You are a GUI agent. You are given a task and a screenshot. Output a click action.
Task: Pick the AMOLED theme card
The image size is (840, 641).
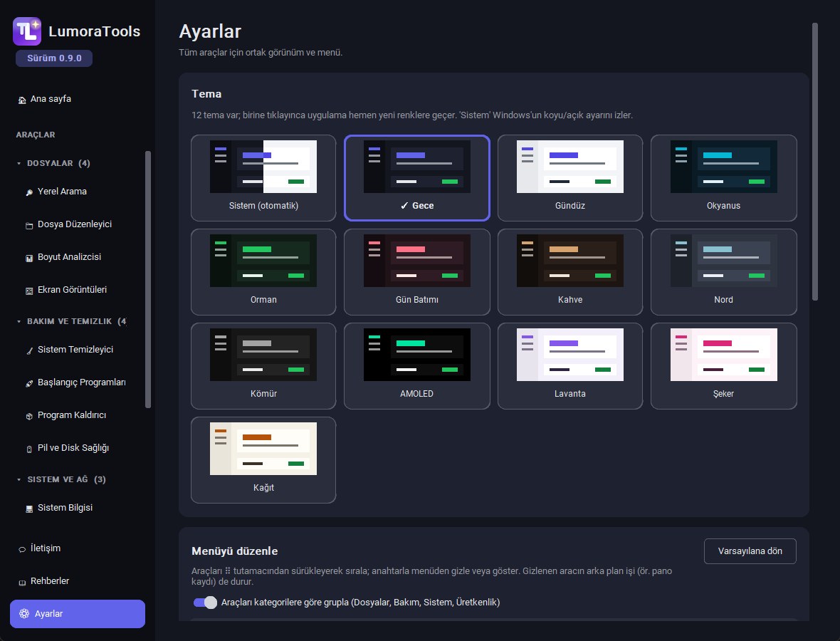pos(416,366)
